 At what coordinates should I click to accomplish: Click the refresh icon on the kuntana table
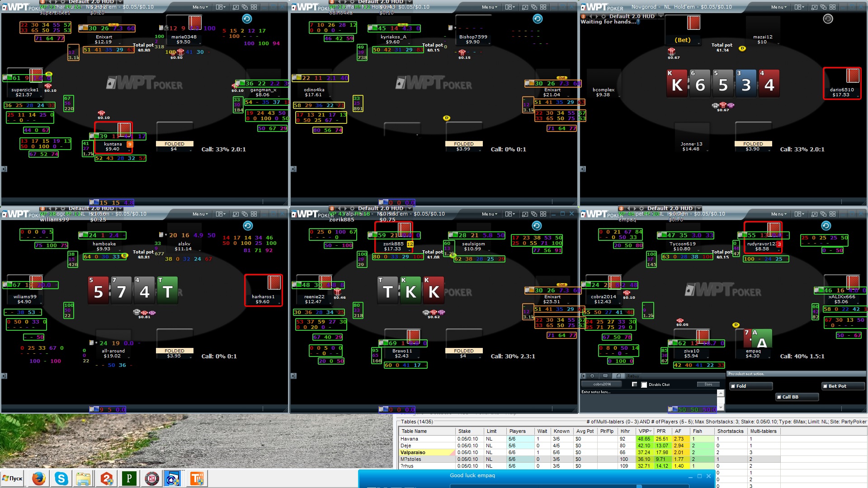(x=247, y=19)
